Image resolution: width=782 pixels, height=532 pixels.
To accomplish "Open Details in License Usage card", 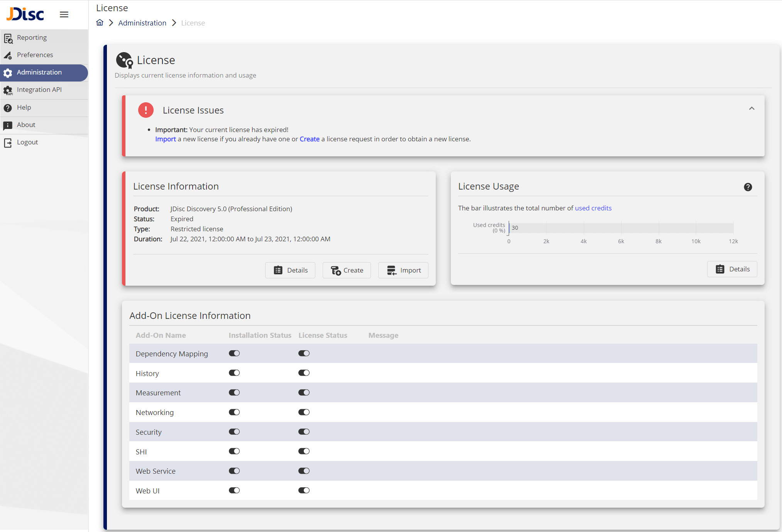I will [x=732, y=269].
